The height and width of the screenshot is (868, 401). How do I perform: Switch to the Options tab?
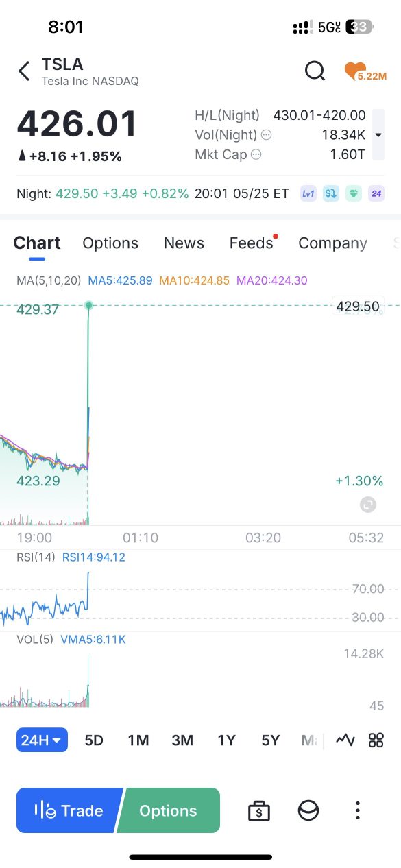click(110, 243)
